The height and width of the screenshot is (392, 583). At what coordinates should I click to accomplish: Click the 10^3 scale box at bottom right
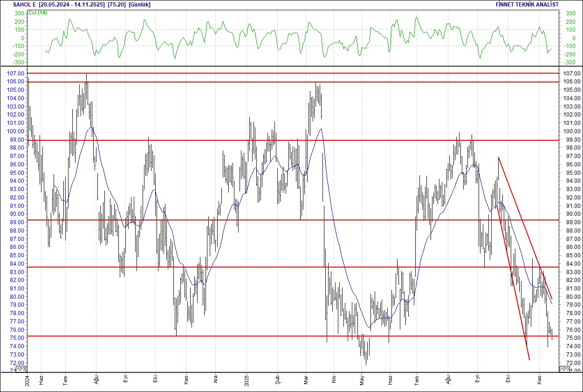click(563, 369)
